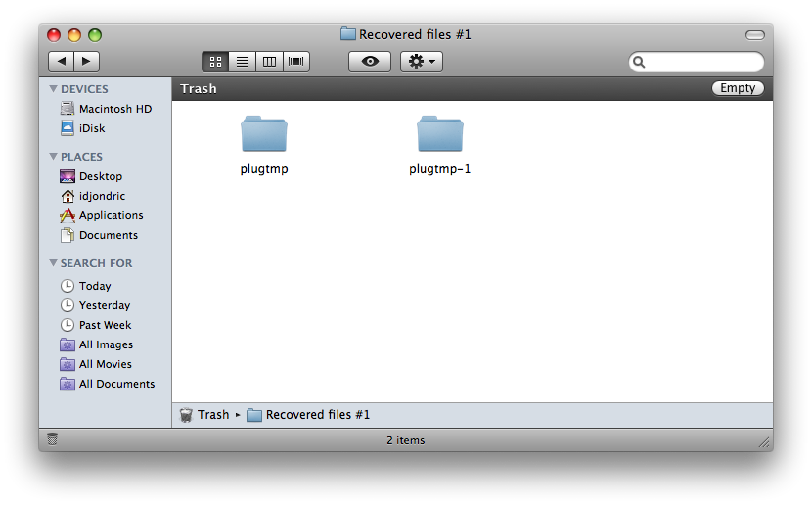
Task: Click the Recovered files #1 window title
Action: (415, 34)
